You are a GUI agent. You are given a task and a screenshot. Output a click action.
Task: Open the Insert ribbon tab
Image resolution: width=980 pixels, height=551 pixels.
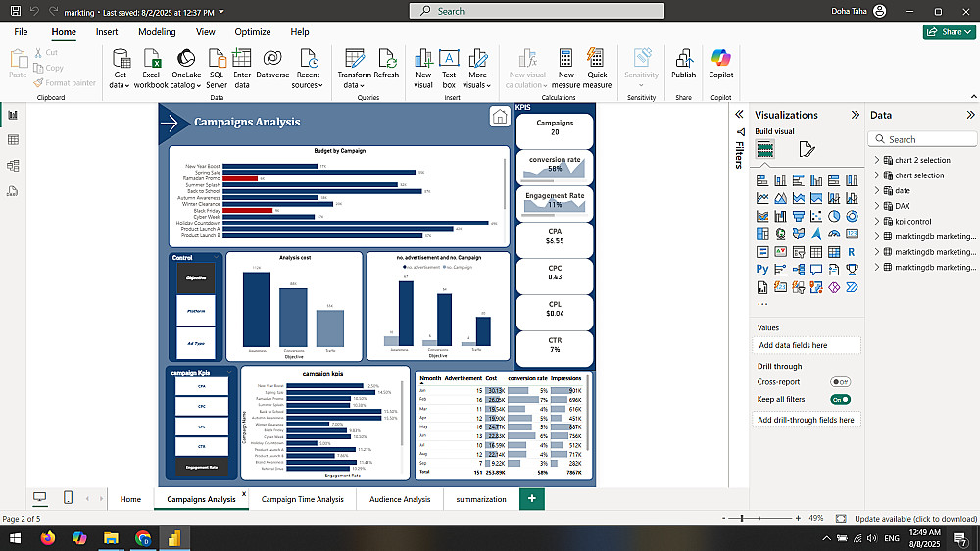107,32
